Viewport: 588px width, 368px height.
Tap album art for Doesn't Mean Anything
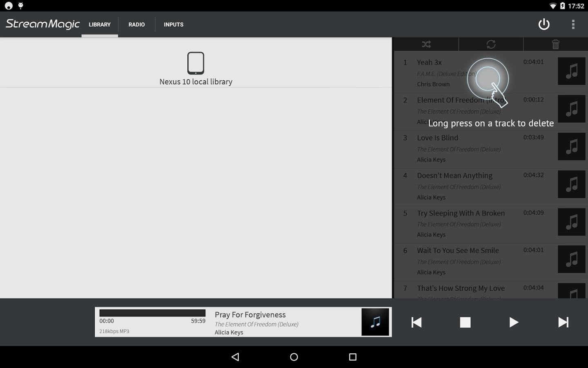[x=572, y=184]
